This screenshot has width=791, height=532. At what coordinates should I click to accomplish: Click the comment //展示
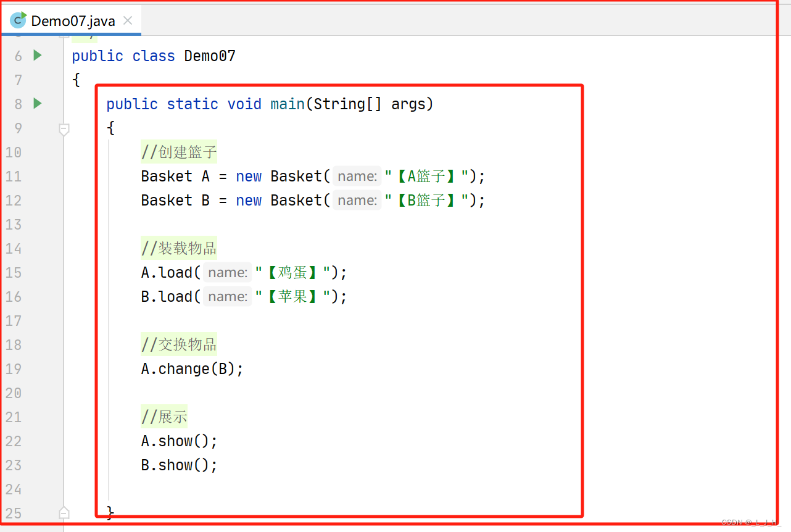pos(164,417)
